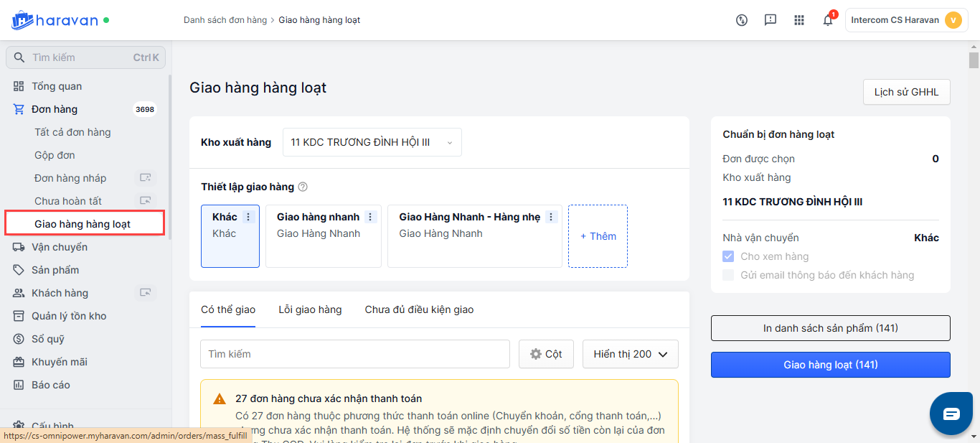Enable Gửi email thông báo đến khách hàng
Screen dimensions: 980x443
(x=728, y=275)
